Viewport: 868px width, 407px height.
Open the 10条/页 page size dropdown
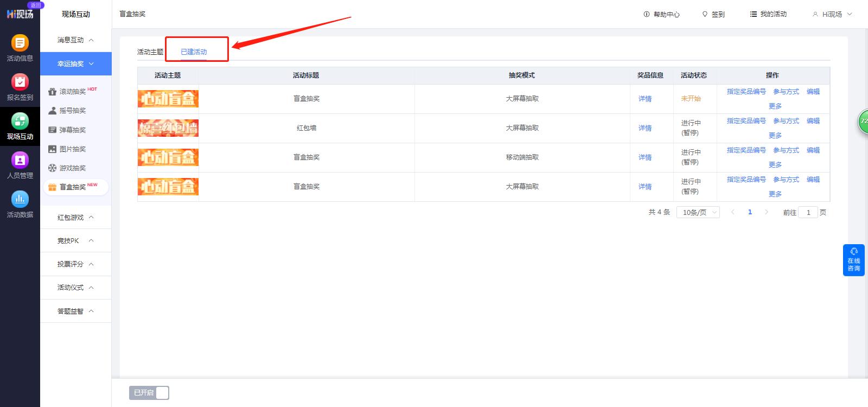pos(698,212)
